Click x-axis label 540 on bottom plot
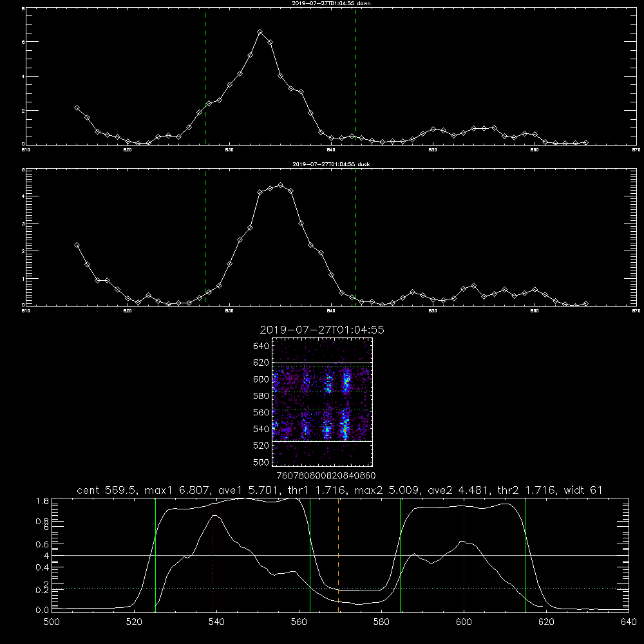The image size is (644, 644). 216,622
